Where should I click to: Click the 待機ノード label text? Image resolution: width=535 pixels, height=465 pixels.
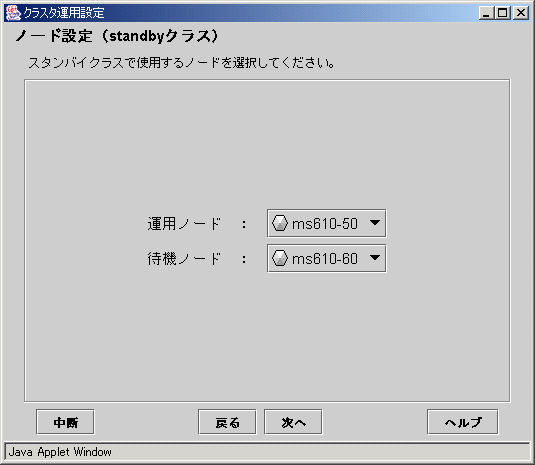[184, 259]
